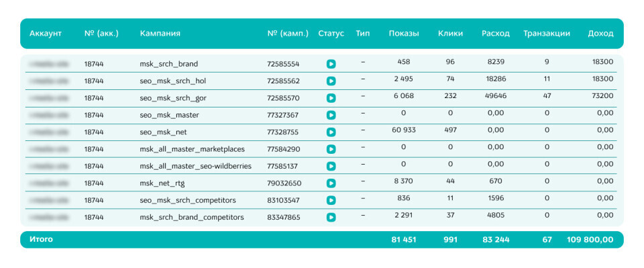The width and height of the screenshot is (644, 268).
Task: Click status icon for msk_srch_brand_competitors
Action: (x=331, y=218)
